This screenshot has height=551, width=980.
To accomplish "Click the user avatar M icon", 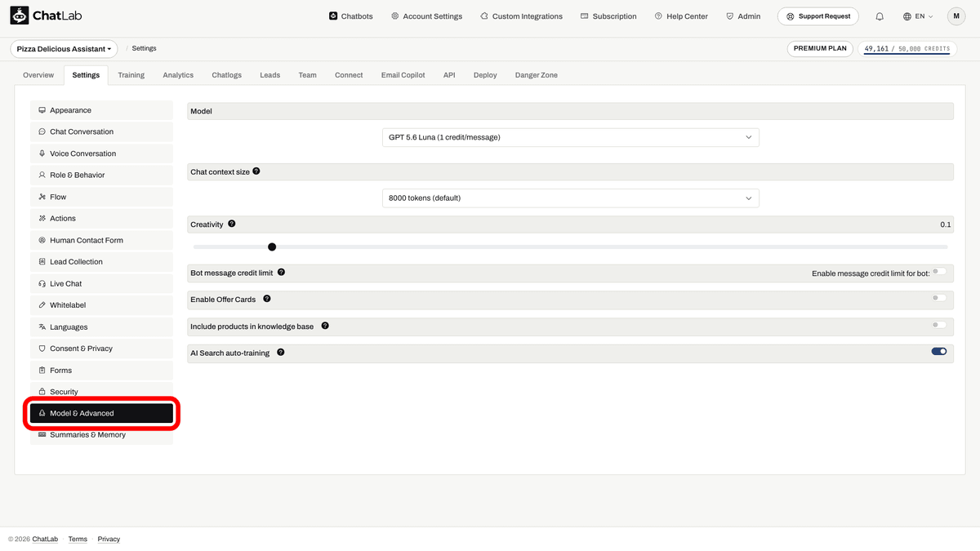I will pos(956,16).
